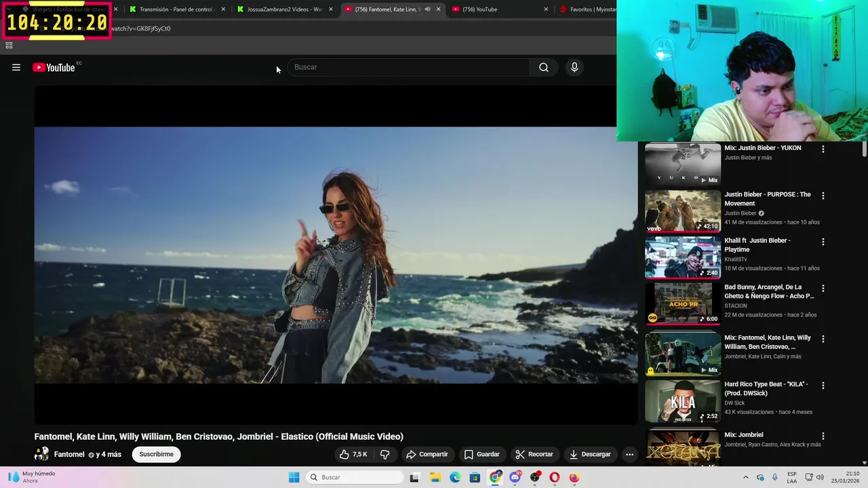Click the Windows taskbar Buscar search box
This screenshot has width=868, height=488.
point(354,477)
